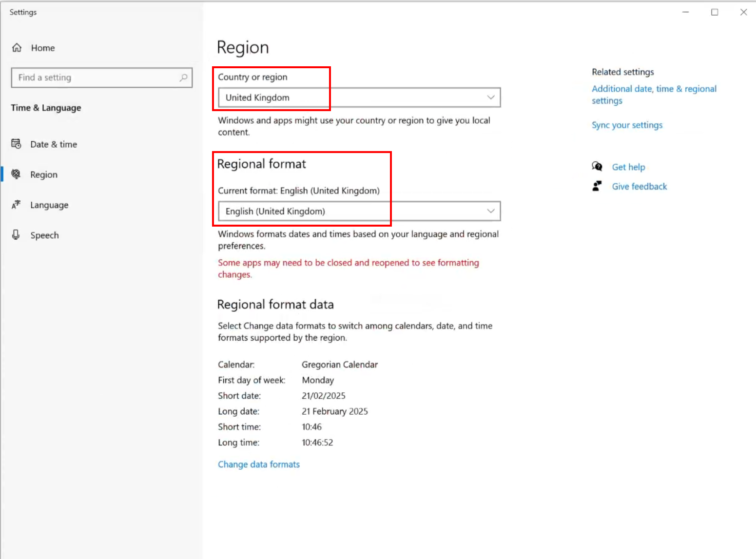756x559 pixels.
Task: Open Sync your settings
Action: pyautogui.click(x=627, y=125)
